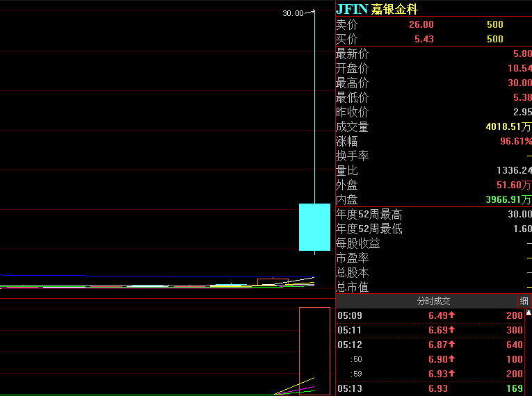Click the 成交量 4018.51万 value
This screenshot has width=532, height=396.
click(x=508, y=127)
